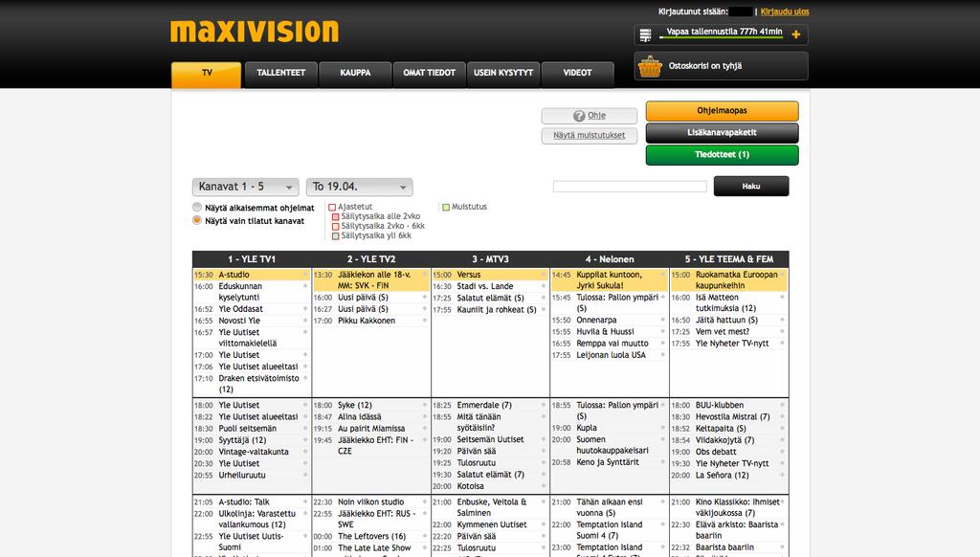Click the plus icon on the Emmerdale (7) row
The height and width of the screenshot is (557, 980).
click(544, 405)
